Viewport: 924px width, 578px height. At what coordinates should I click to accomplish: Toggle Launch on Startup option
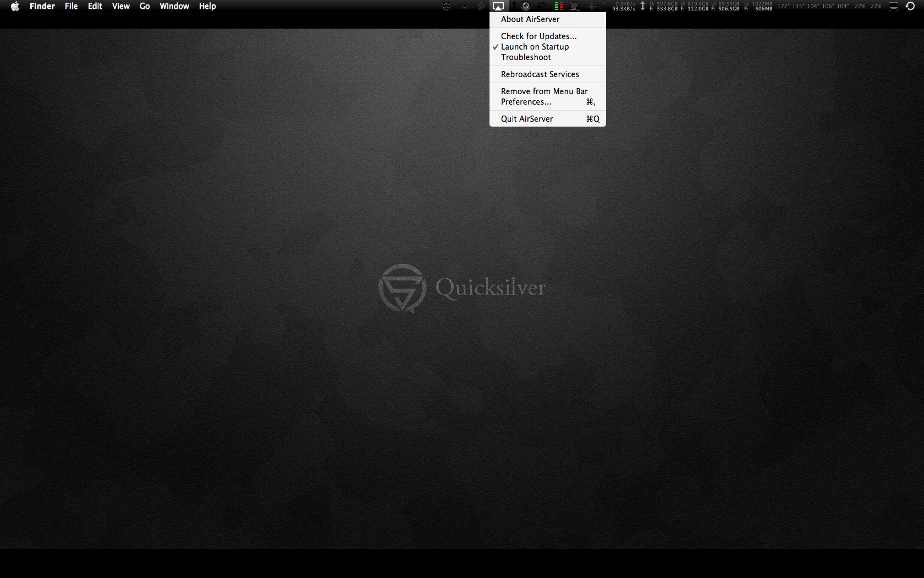[548, 47]
